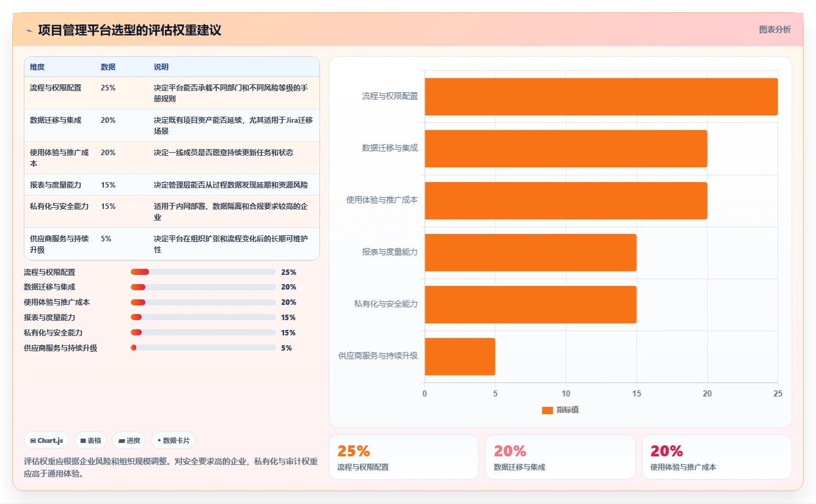
Task: Click the 流程与权限配置 progress bar
Action: pos(203,272)
